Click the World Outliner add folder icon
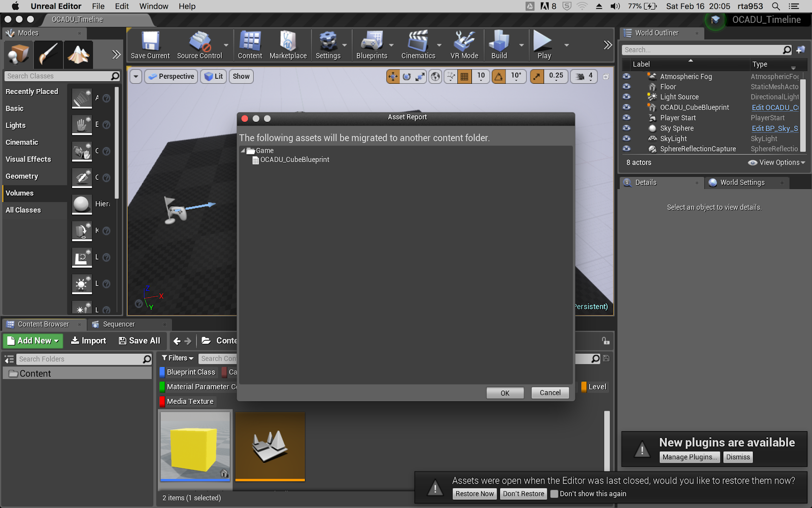This screenshot has width=812, height=508. click(800, 50)
